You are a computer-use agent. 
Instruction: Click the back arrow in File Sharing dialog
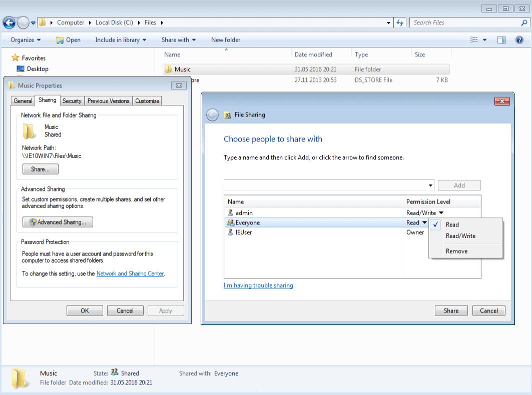tap(212, 114)
